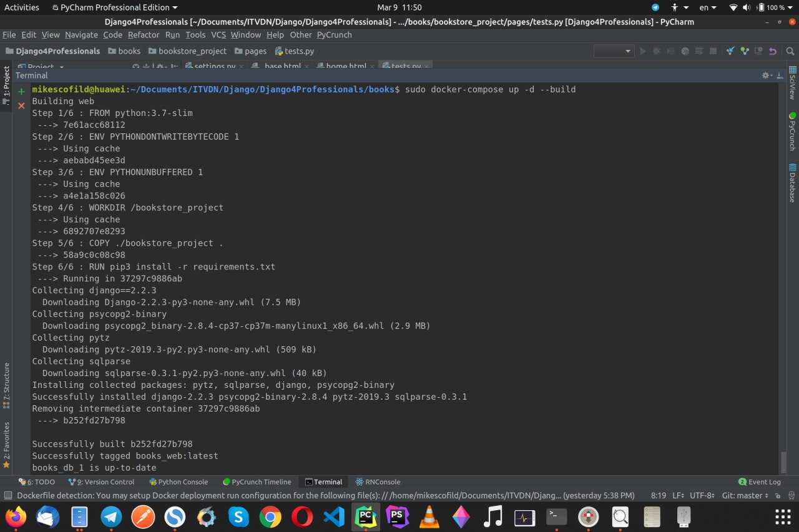The height and width of the screenshot is (532, 799).
Task: Open Google Chrome from the dock
Action: [x=270, y=516]
